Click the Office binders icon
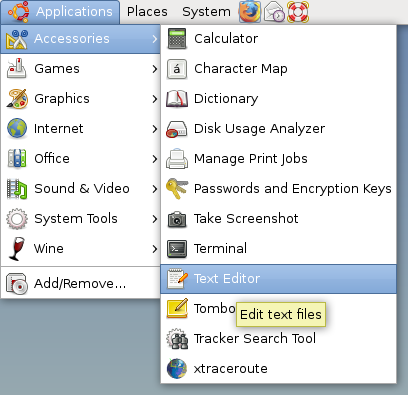 (17, 158)
